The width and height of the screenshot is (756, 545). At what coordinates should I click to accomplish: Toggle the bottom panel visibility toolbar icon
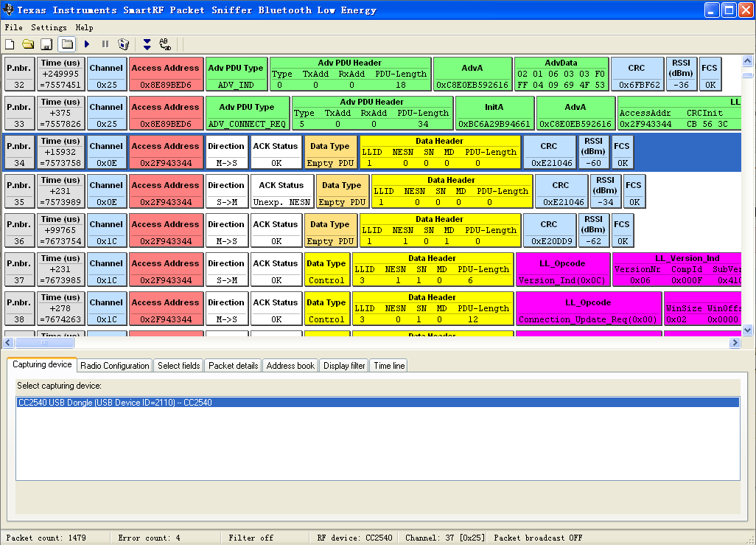67,44
